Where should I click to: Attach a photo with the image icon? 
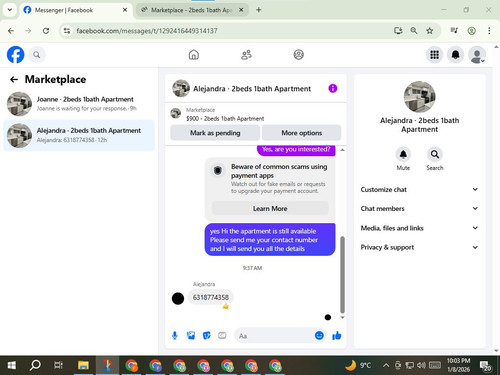coord(191,335)
